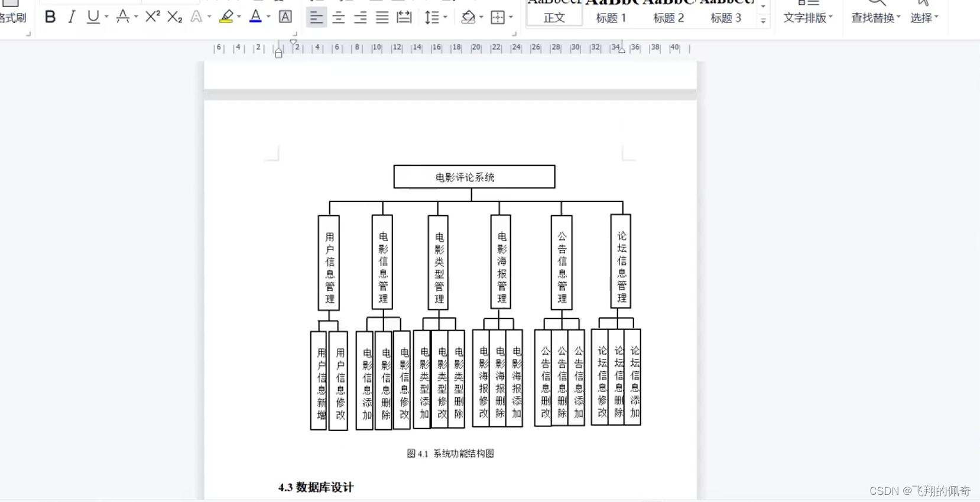Image resolution: width=980 pixels, height=502 pixels.
Task: Open the 查找替换 menu
Action: pos(875,18)
